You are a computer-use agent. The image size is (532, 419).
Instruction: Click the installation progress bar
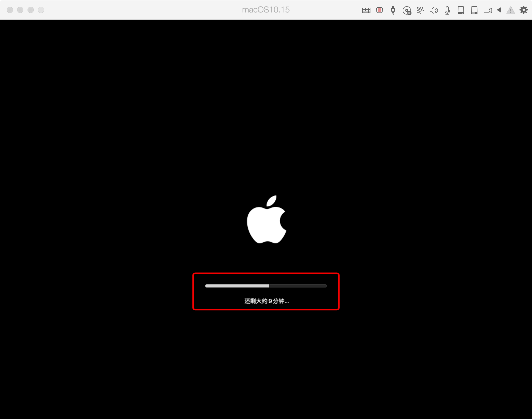pos(266,286)
